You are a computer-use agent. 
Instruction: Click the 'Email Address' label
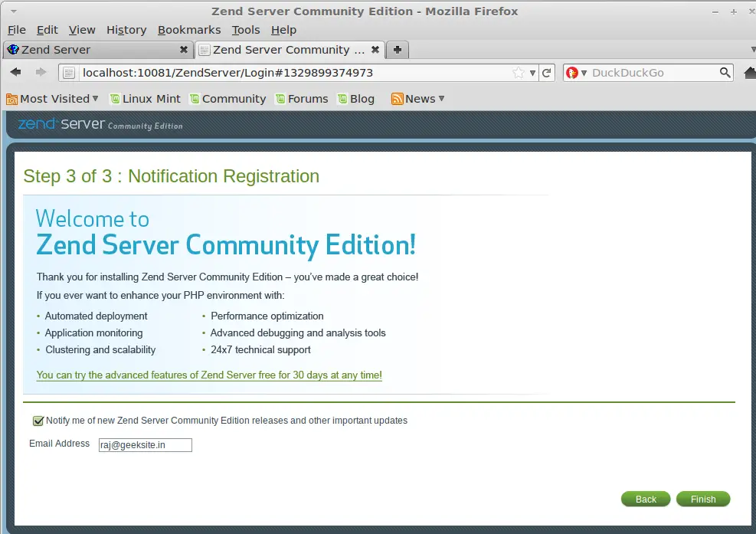59,444
